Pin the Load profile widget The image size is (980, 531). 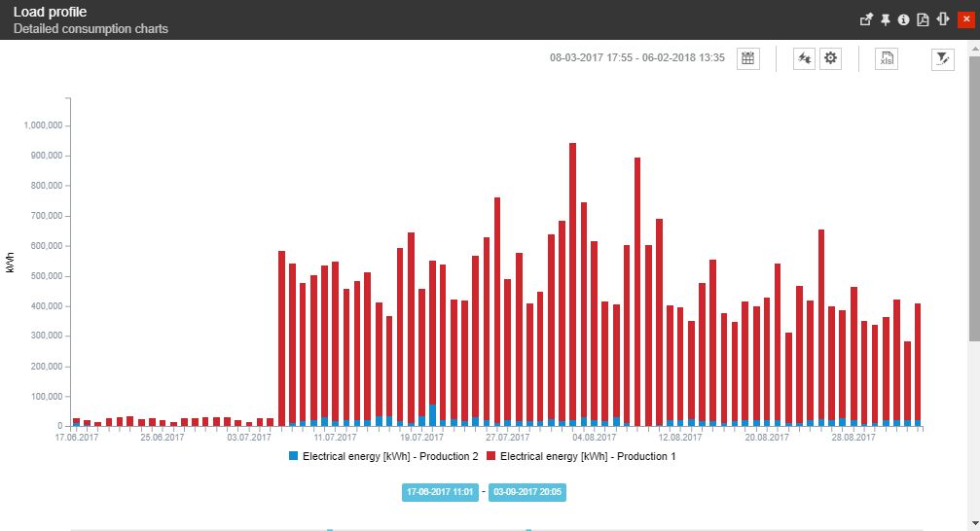[886, 19]
